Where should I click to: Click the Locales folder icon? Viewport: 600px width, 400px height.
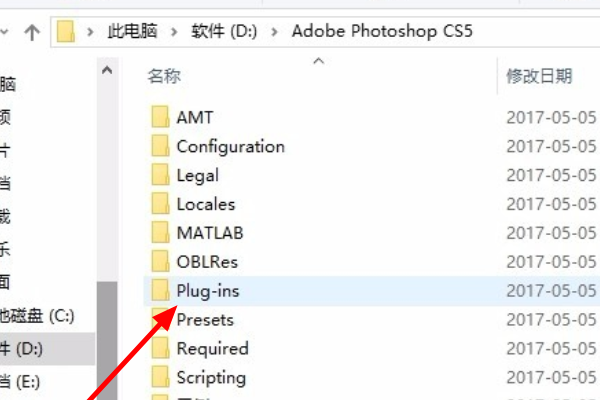pyautogui.click(x=160, y=204)
